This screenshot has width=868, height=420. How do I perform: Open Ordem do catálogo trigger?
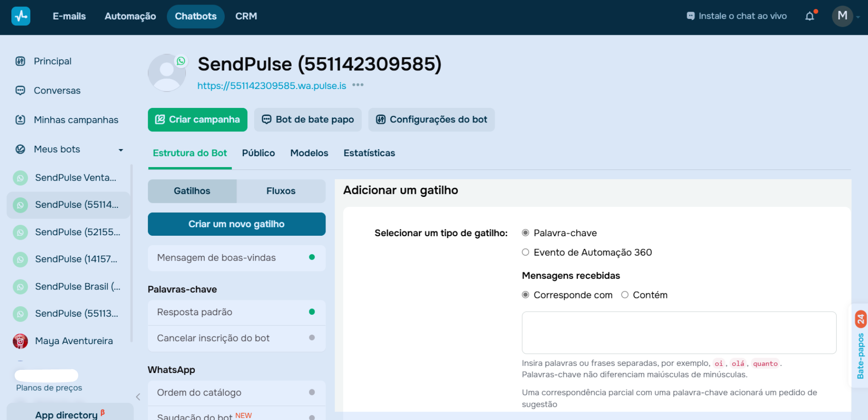[236, 393]
